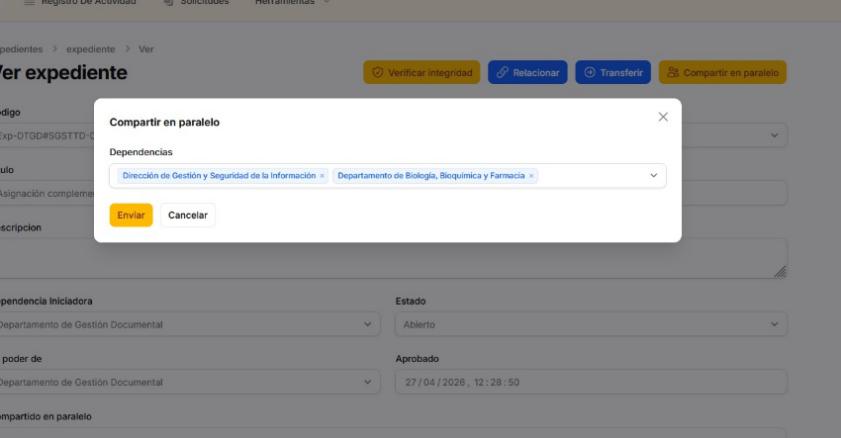
Task: Expand the Dependencias dropdown chevron
Action: click(653, 175)
